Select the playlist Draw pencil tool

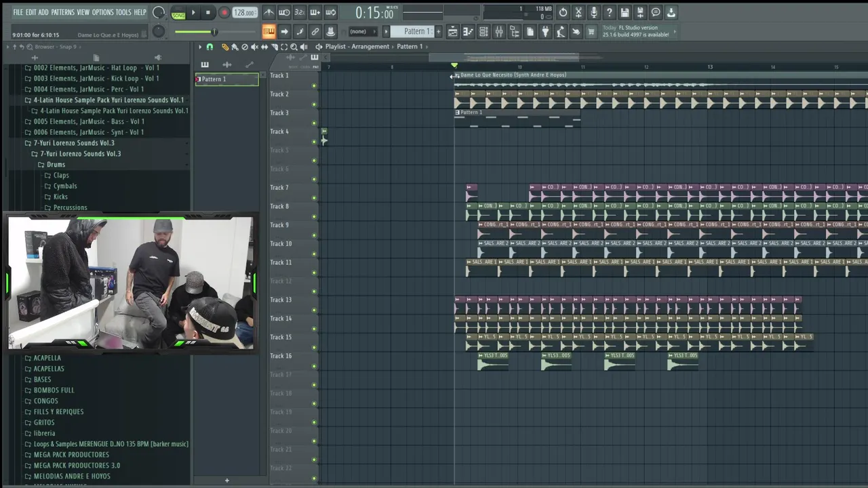[225, 47]
